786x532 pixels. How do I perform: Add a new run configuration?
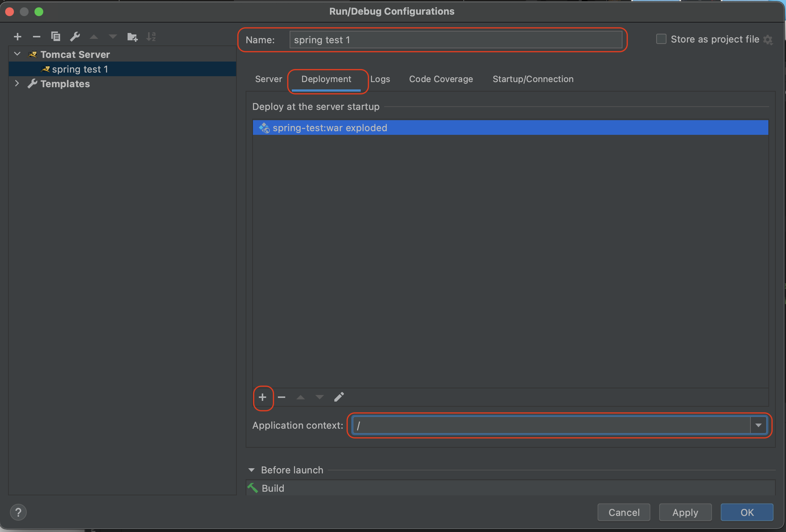pyautogui.click(x=17, y=37)
